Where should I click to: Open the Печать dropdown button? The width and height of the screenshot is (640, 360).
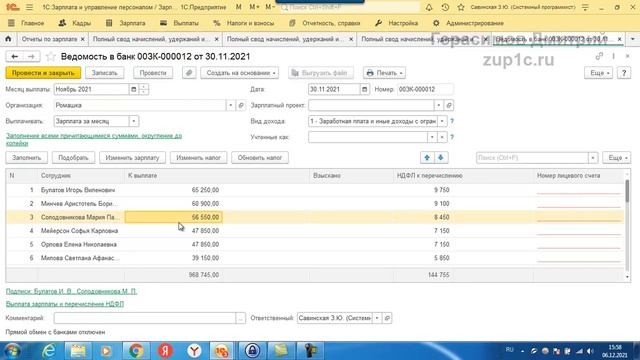point(384,73)
